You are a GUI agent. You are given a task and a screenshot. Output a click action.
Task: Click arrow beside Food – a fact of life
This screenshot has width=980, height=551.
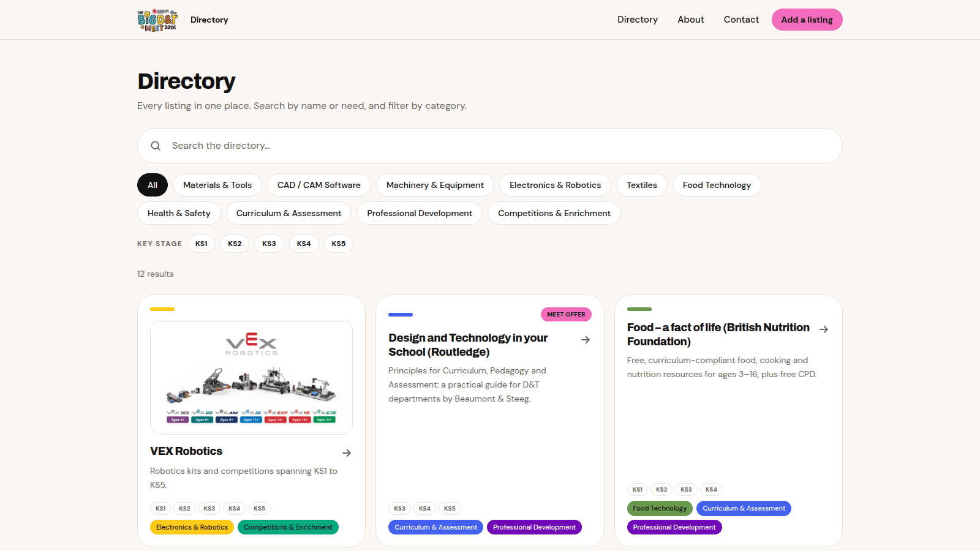point(824,329)
